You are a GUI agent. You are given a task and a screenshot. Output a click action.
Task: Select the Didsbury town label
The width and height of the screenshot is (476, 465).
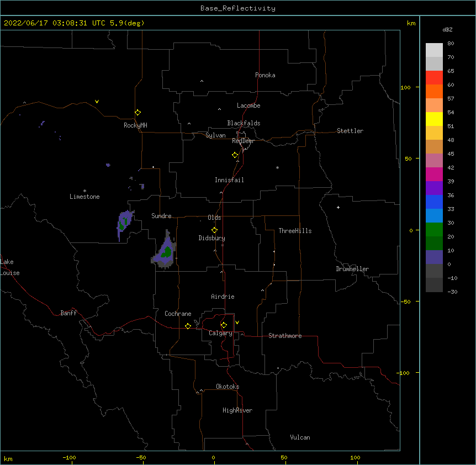211,238
